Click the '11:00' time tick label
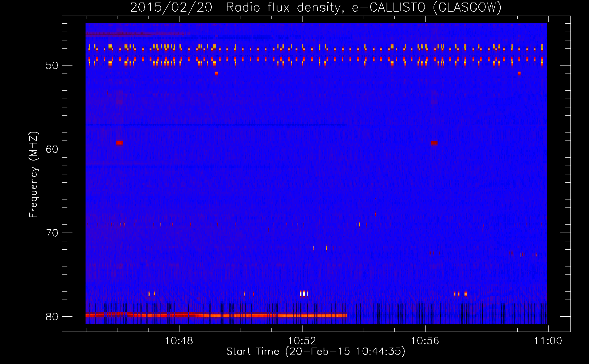Screen dimensions: 589x364 coord(548,341)
